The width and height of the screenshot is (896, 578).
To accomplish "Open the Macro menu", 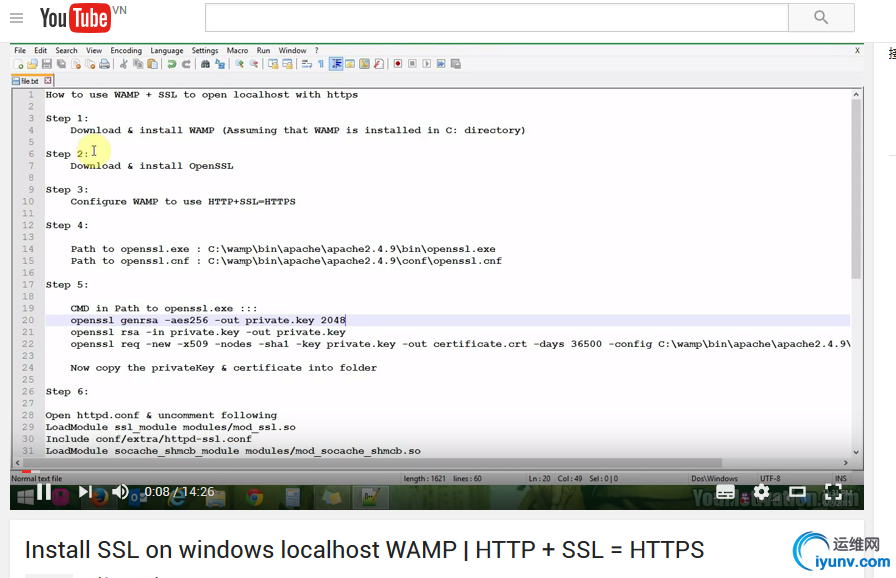I will pyautogui.click(x=237, y=50).
